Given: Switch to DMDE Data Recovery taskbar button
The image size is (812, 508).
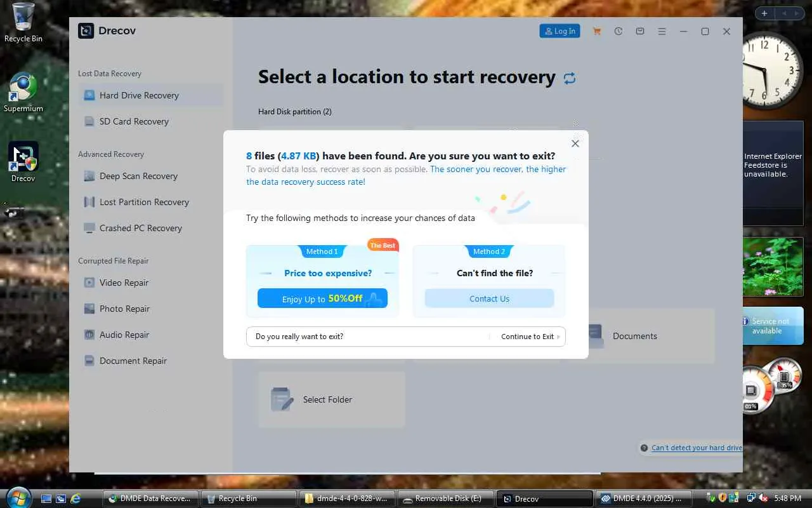Looking at the screenshot, I should 151,499.
